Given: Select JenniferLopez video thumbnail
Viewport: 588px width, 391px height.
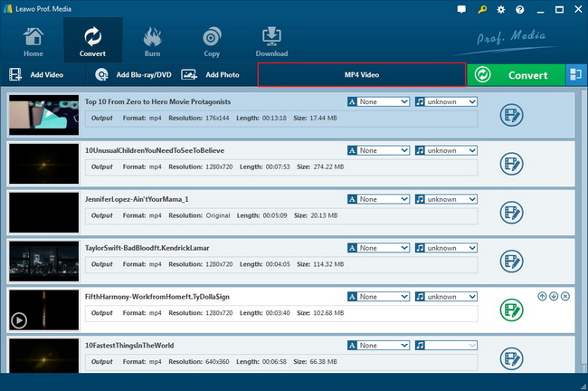Looking at the screenshot, I should pyautogui.click(x=44, y=213).
